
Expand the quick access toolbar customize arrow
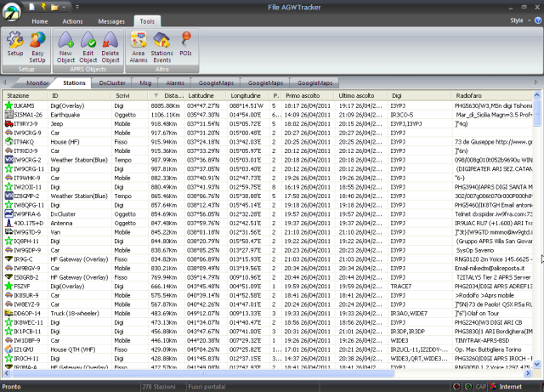click(x=77, y=7)
